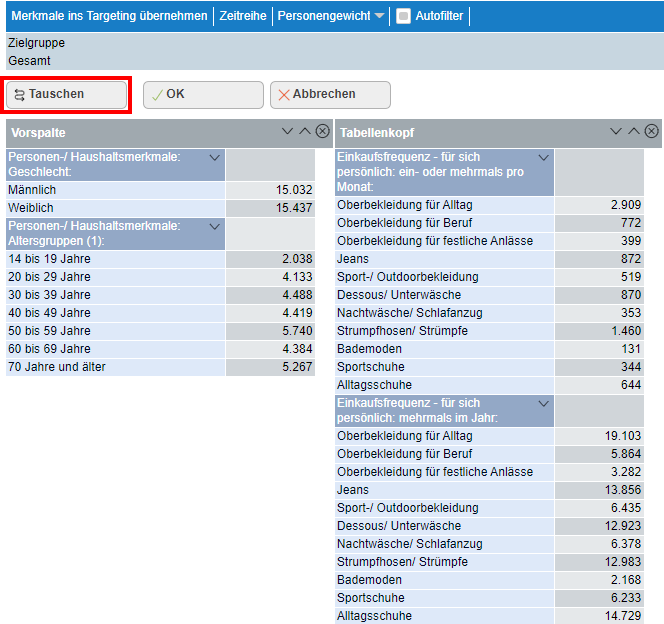The width and height of the screenshot is (664, 624).
Task: Expand all in the Vorspalte panel header
Action: click(x=288, y=132)
